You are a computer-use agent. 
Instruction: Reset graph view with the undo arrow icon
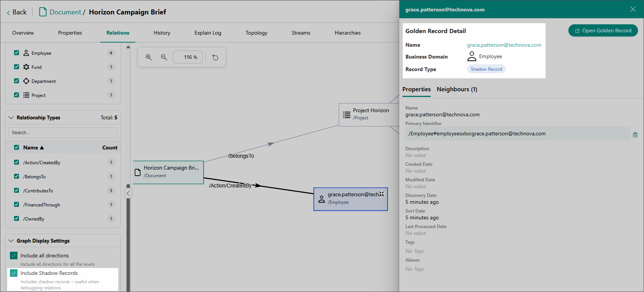click(x=215, y=57)
